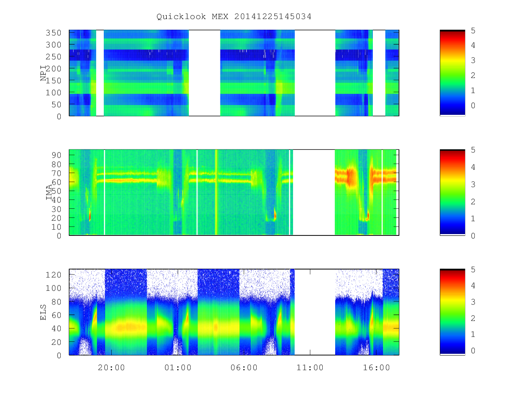Screen dimensions: 532x399
Task: Click the plot title Quicklook MEX 20141225145034
Action: click(234, 17)
